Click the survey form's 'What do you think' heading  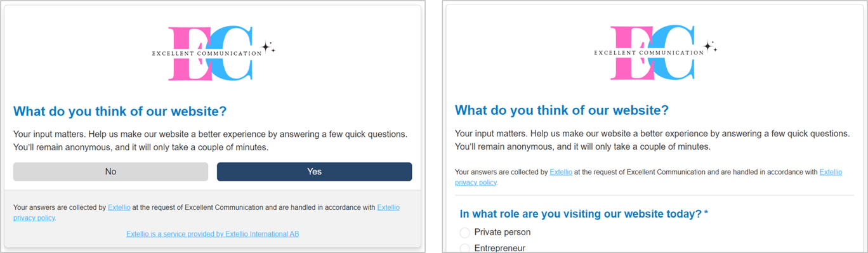(x=562, y=110)
